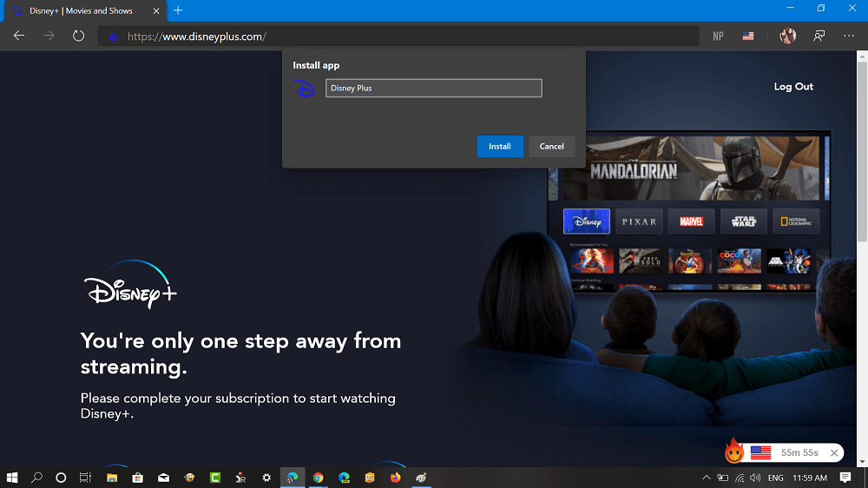Show hidden system tray icons
This screenshot has height=488, width=868.
(x=707, y=478)
